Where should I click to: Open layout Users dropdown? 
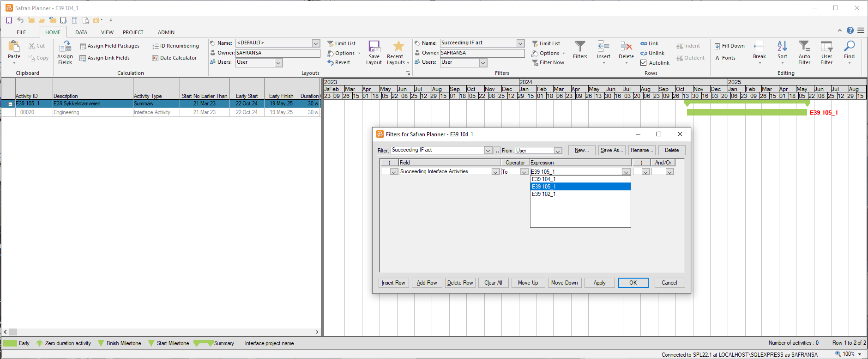tap(278, 63)
